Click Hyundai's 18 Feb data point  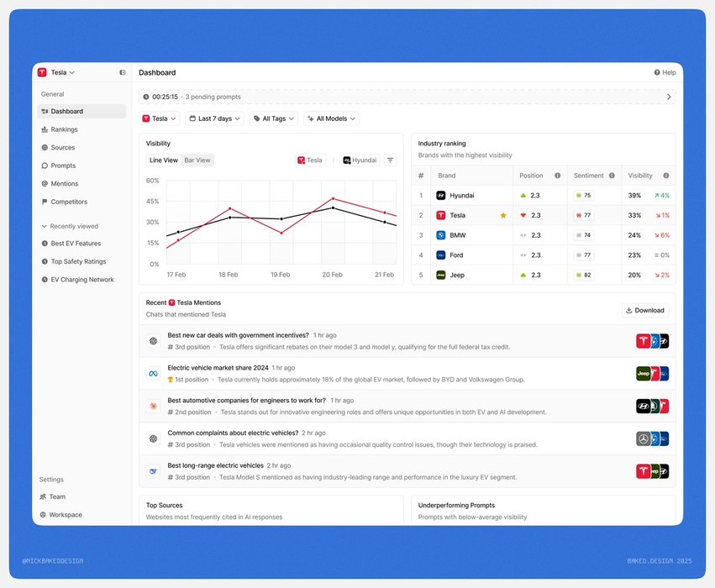pos(230,218)
